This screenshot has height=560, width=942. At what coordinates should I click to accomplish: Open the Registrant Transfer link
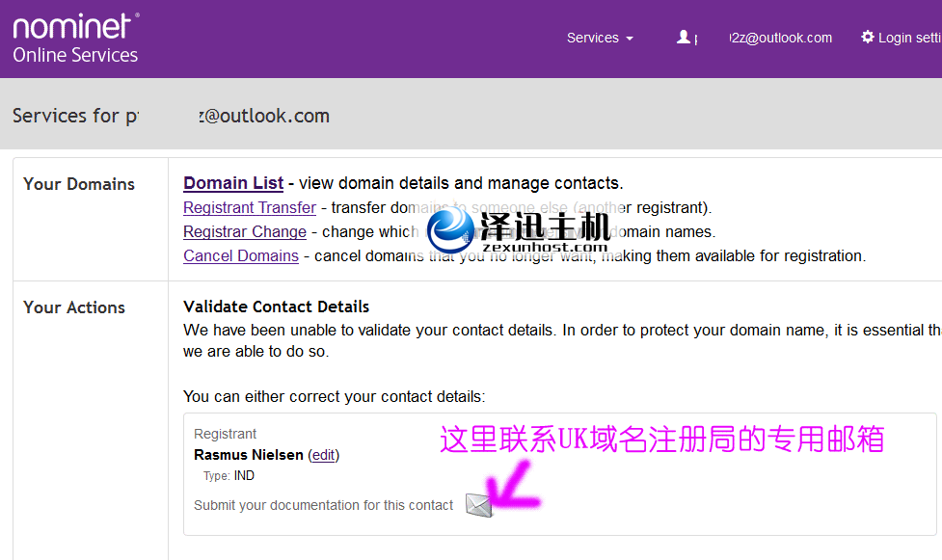250,207
